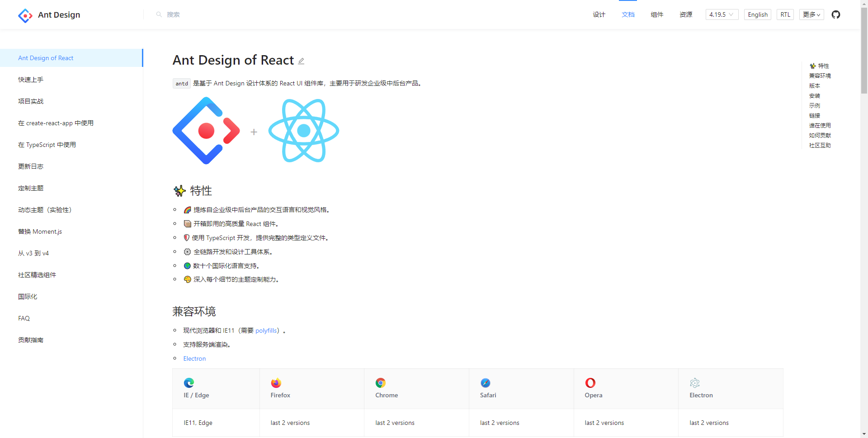The width and height of the screenshot is (868, 438).
Task: Select Ant Design of React in sidebar
Action: 71,58
